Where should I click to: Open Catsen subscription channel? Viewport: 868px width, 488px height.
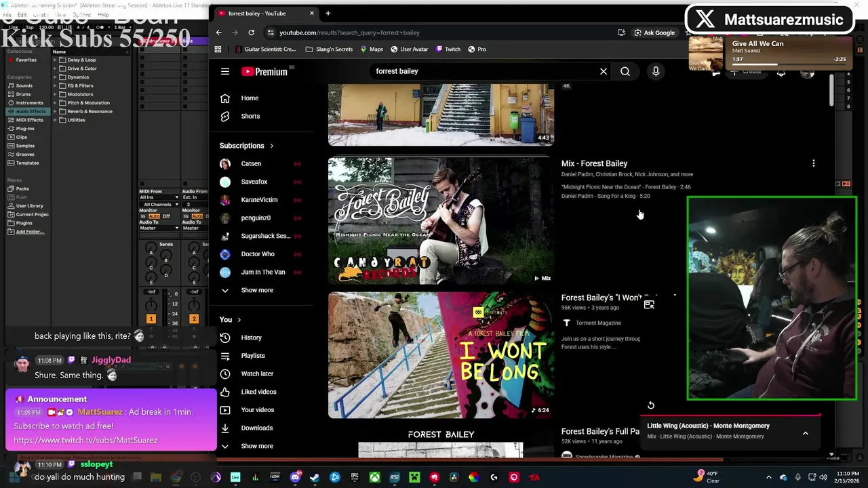pos(251,164)
